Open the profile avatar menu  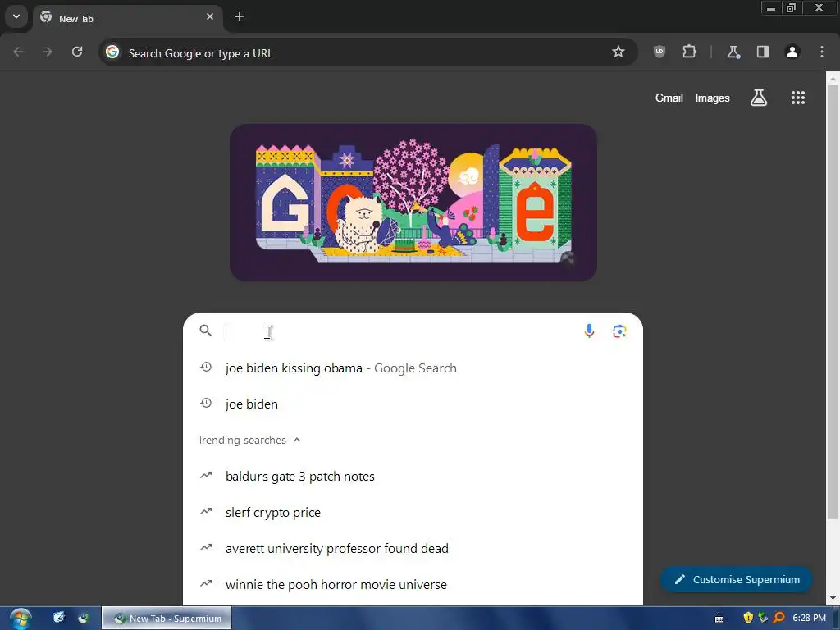pos(792,52)
